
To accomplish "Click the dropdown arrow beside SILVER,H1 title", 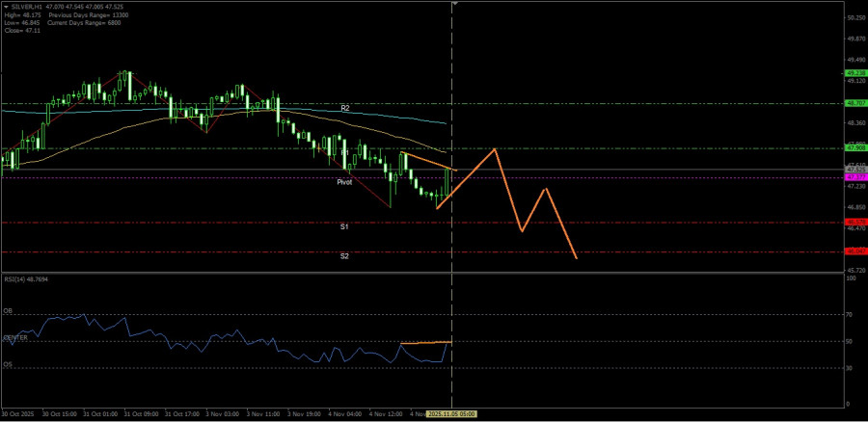I will pos(5,6).
